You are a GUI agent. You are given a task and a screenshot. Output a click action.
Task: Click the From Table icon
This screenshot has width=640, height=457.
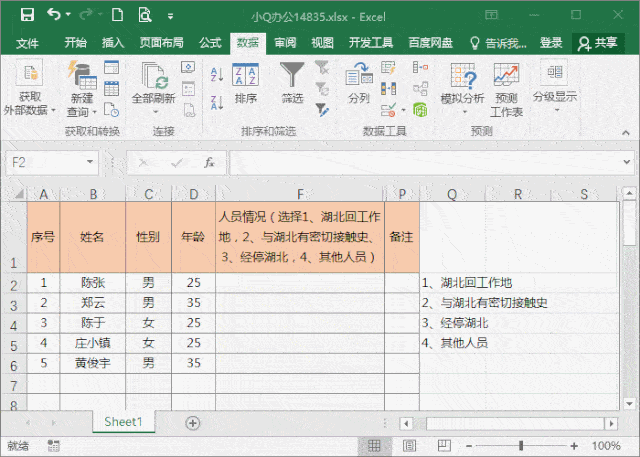pyautogui.click(x=111, y=89)
